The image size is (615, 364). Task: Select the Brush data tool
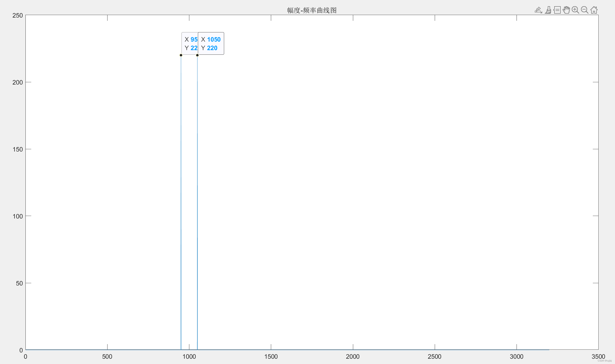click(x=548, y=10)
